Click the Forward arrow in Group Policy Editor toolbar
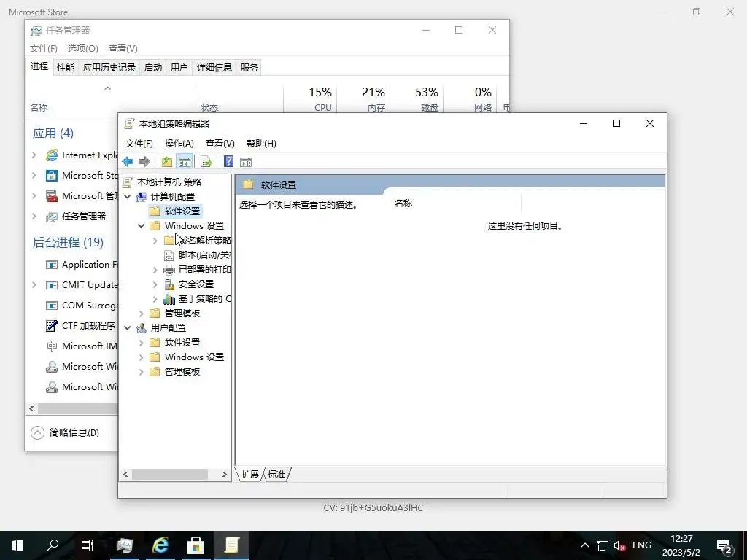 click(x=144, y=161)
